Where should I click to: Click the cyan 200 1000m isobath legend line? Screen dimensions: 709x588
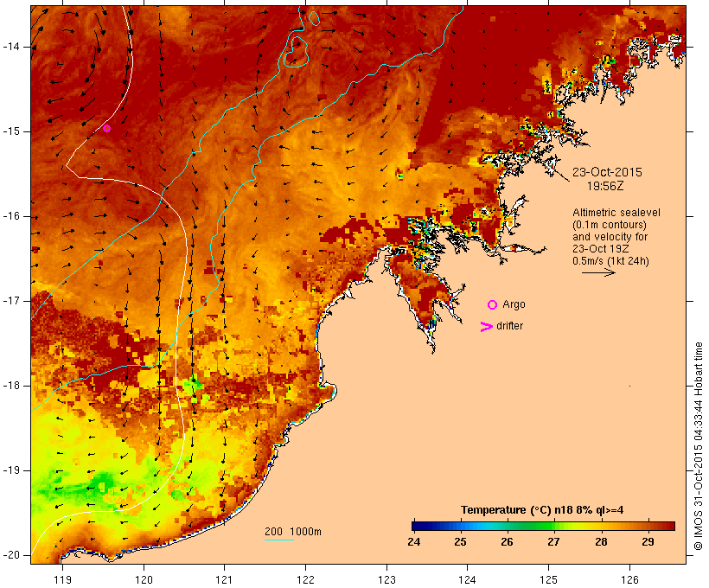279,540
